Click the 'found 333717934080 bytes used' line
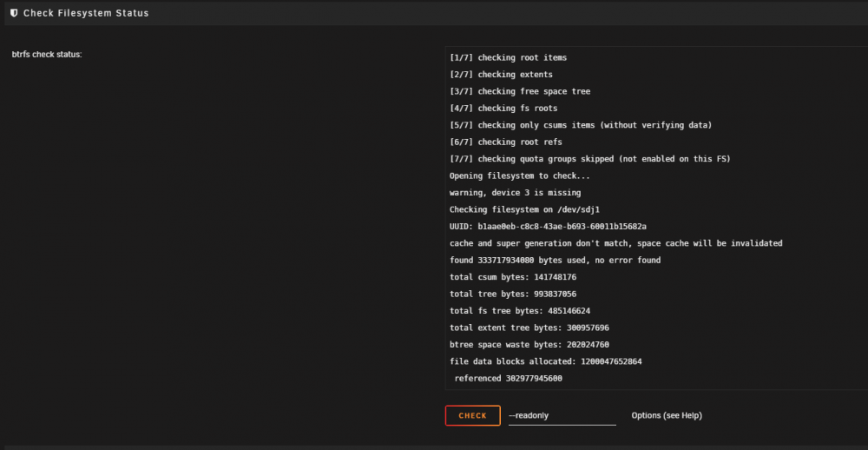The height and width of the screenshot is (450, 868). tap(555, 261)
